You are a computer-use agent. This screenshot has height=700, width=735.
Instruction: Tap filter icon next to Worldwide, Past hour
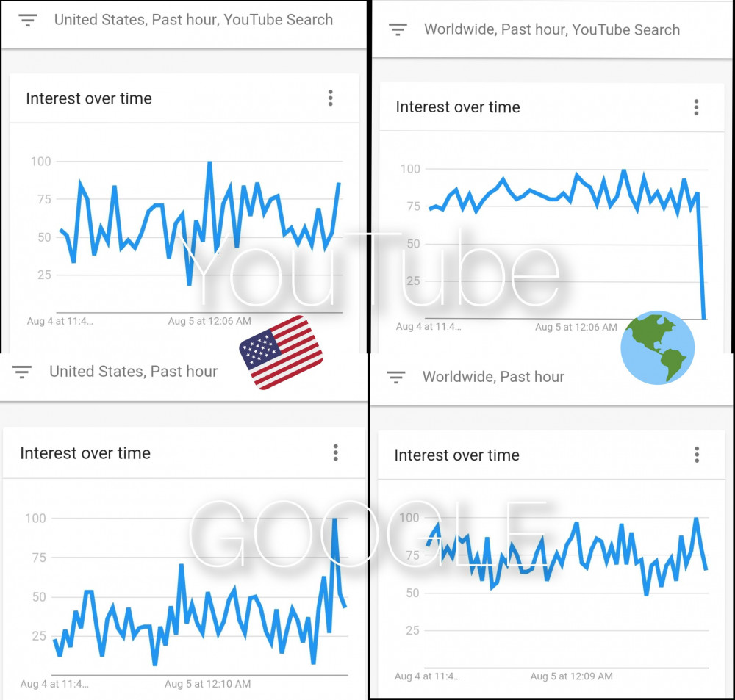tap(395, 377)
